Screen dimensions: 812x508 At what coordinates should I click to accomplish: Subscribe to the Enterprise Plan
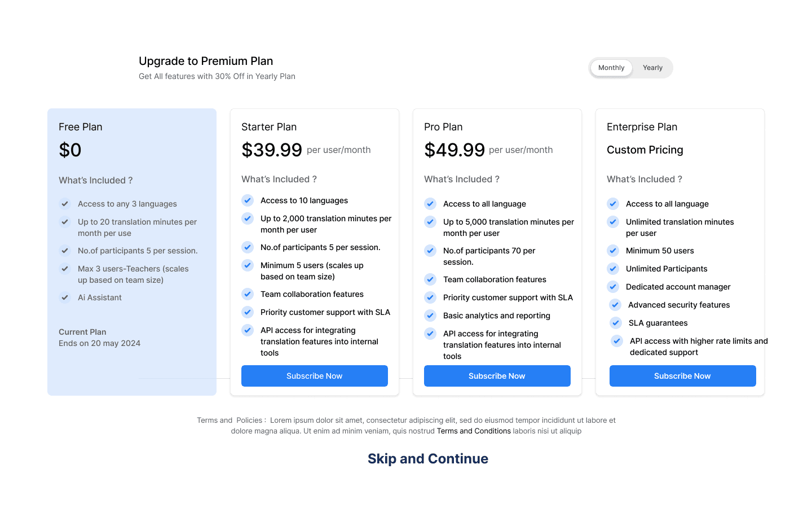682,376
